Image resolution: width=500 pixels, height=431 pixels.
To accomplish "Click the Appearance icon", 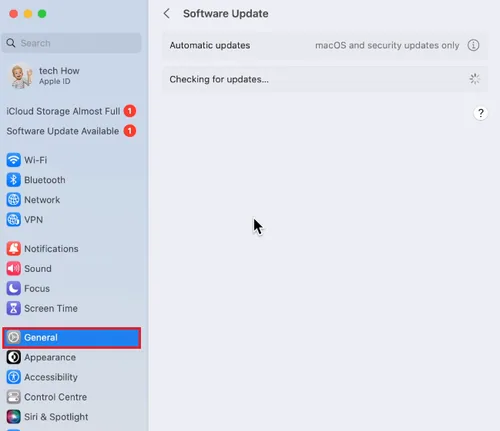I will tap(13, 357).
